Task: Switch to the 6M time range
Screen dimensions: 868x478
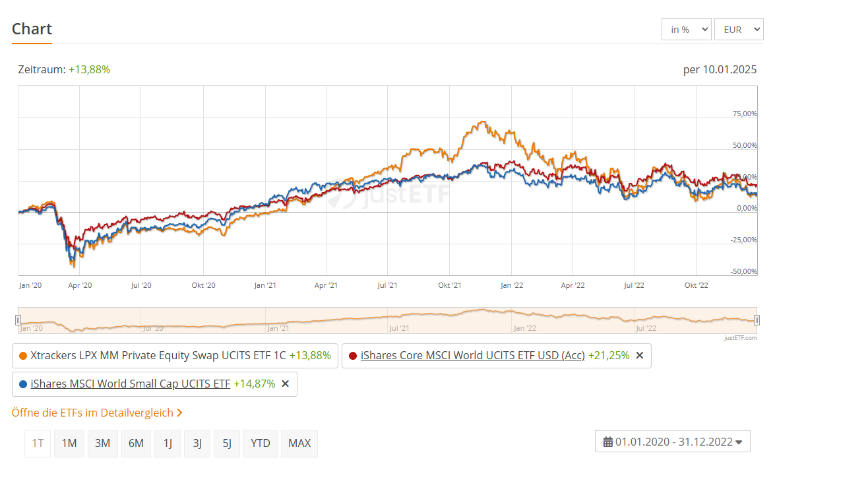Action: pos(136,443)
